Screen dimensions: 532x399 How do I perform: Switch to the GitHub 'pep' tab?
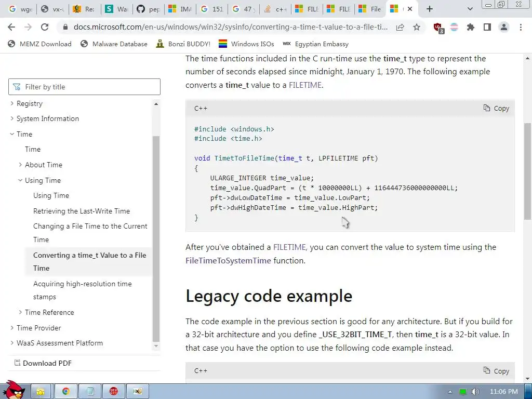click(149, 9)
